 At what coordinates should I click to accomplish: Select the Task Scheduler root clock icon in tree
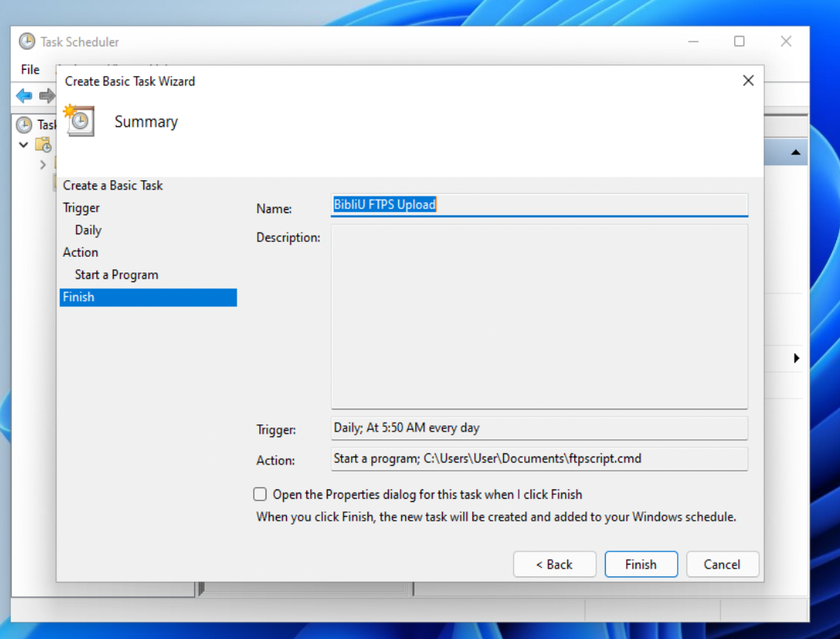[x=24, y=125]
